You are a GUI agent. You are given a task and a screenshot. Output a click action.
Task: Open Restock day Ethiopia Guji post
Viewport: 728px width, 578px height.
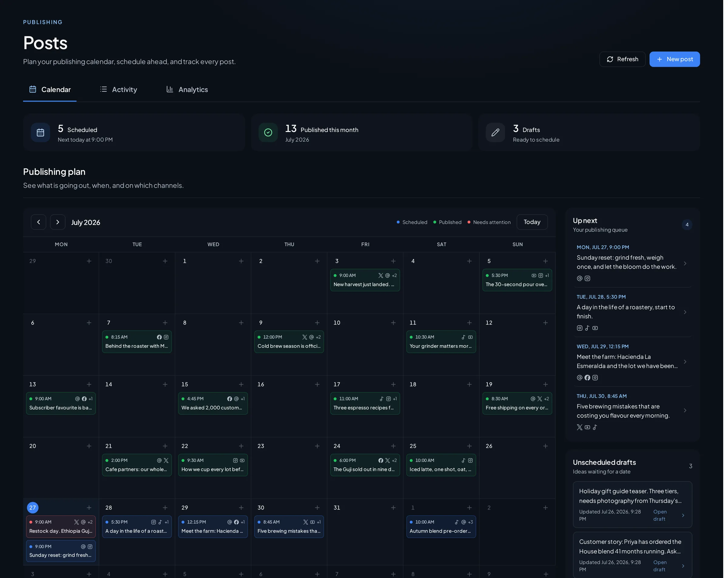(61, 527)
